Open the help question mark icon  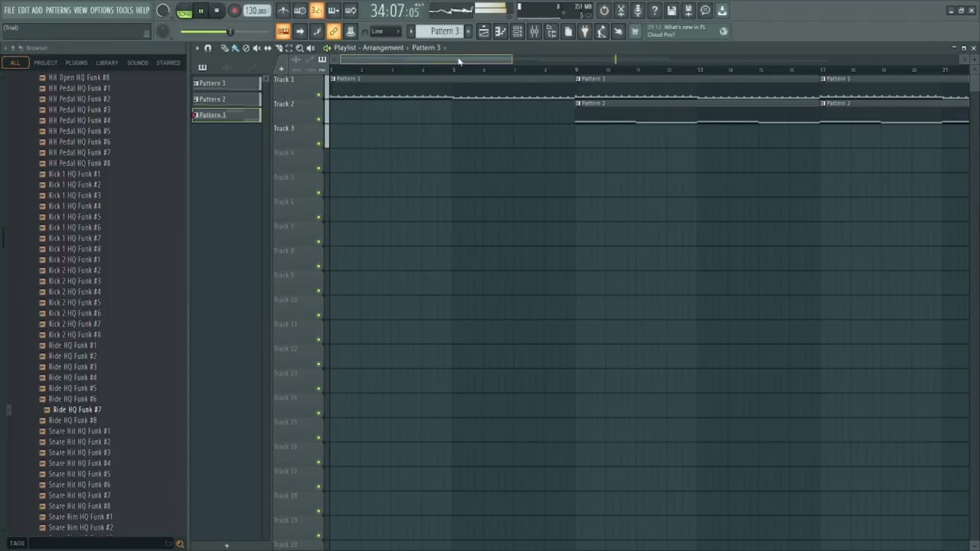[655, 11]
